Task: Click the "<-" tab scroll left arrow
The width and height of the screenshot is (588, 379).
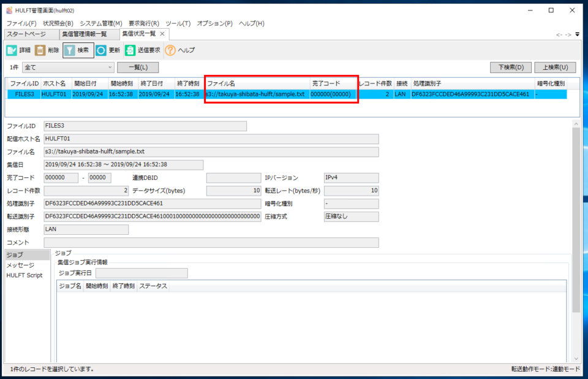Action: pos(559,34)
